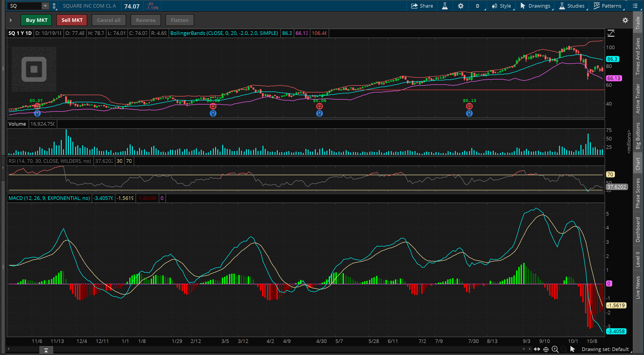Open the D timeframe dropdown

[477, 6]
